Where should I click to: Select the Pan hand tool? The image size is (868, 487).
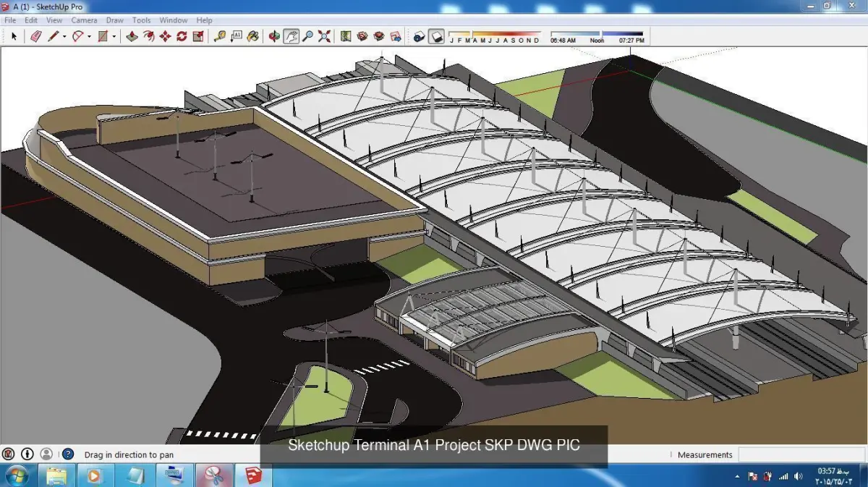click(x=291, y=36)
